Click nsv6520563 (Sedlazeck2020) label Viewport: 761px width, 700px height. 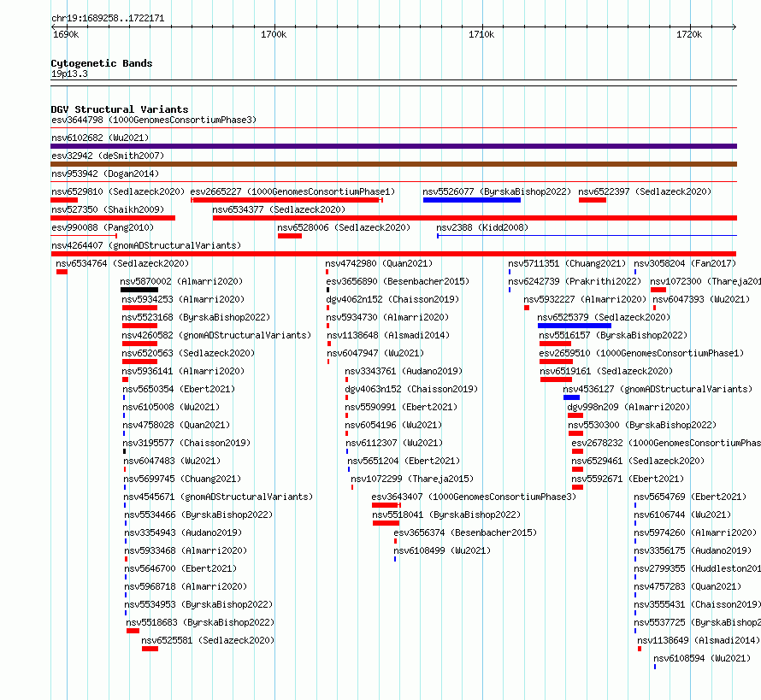coord(188,353)
